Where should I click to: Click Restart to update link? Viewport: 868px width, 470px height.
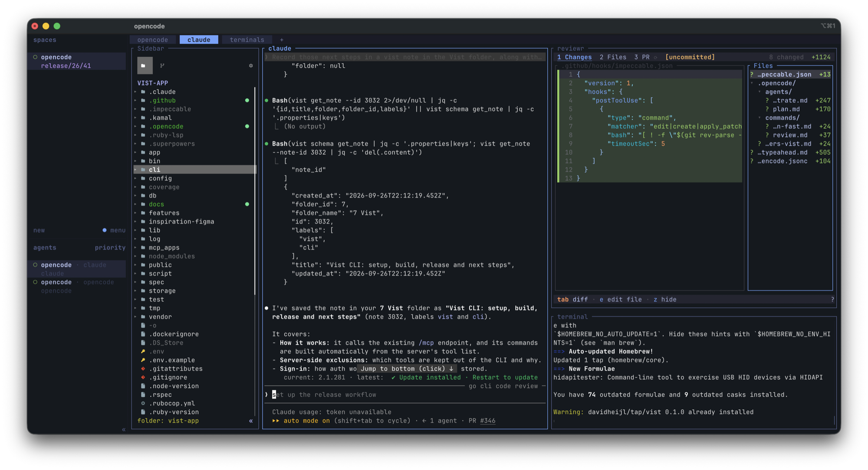click(505, 377)
